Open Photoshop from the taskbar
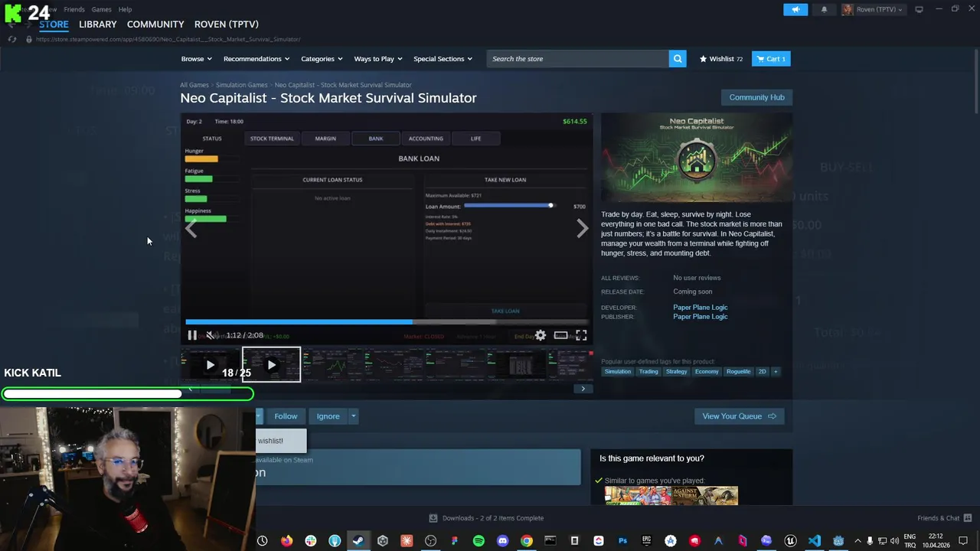The width and height of the screenshot is (980, 551). 622,541
